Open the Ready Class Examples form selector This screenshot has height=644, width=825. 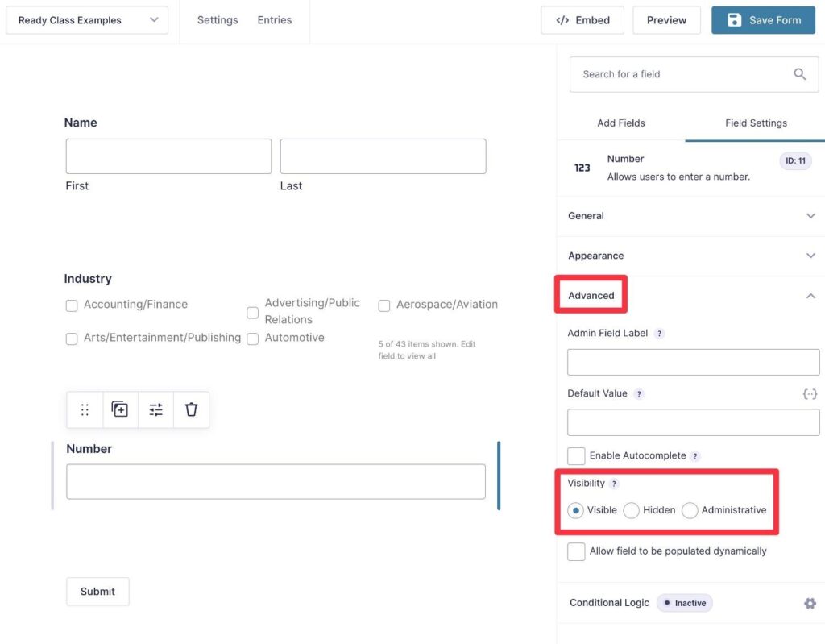coord(86,19)
